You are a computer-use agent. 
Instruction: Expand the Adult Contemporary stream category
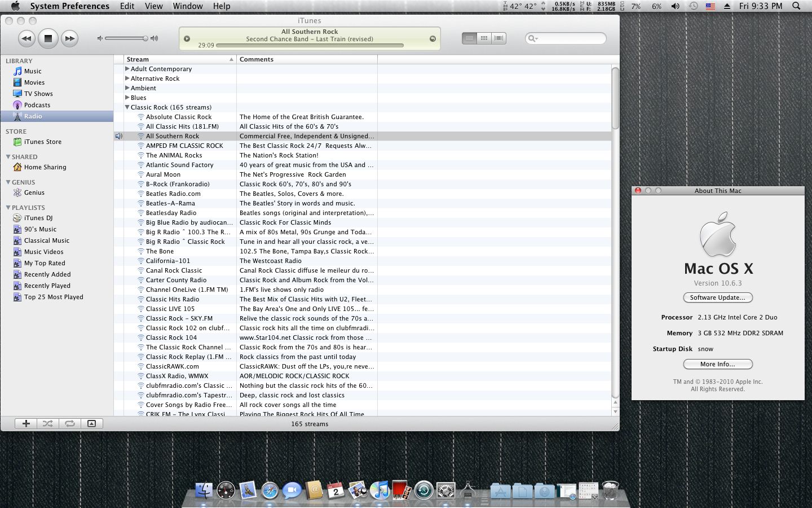[x=127, y=69]
